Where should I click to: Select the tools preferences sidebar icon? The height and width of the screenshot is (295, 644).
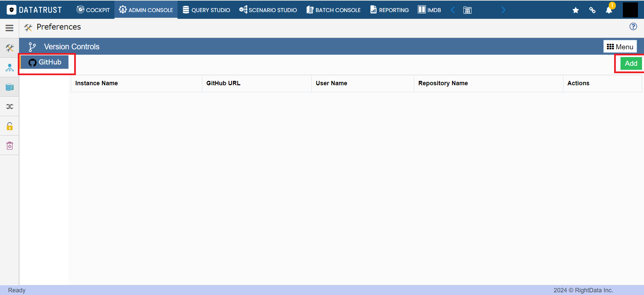(x=9, y=48)
